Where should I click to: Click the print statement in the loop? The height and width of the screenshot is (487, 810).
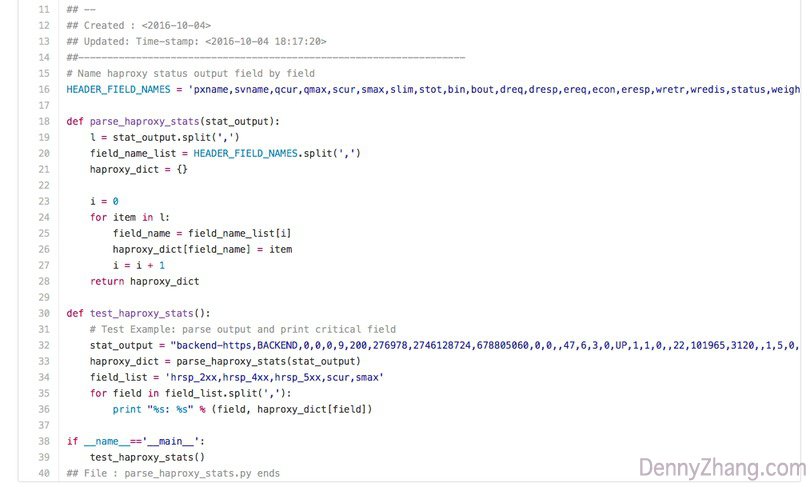(x=242, y=409)
